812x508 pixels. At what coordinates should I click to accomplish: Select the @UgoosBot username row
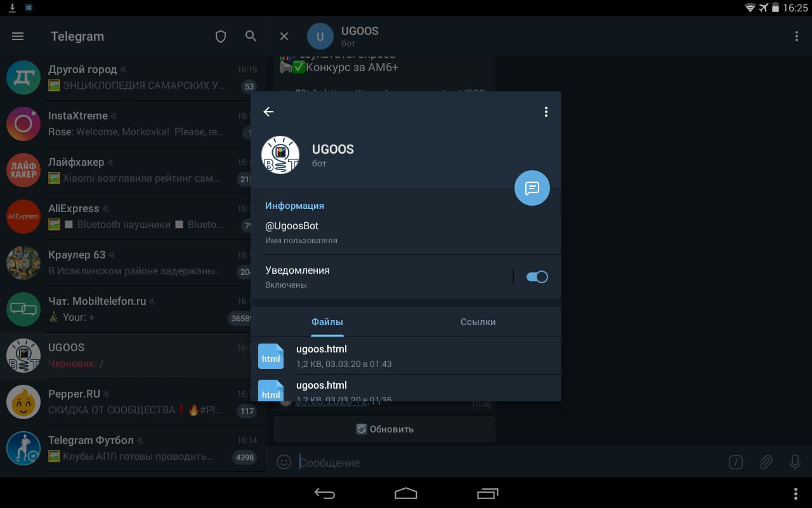point(406,232)
